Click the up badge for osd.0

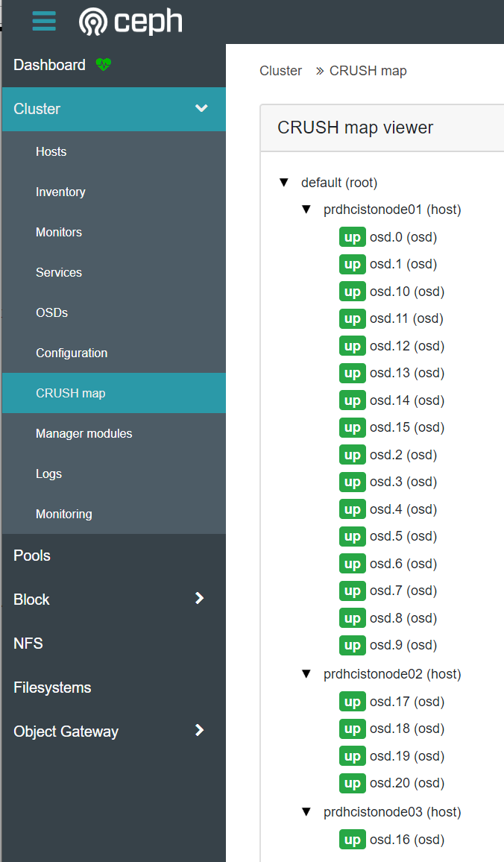click(353, 237)
